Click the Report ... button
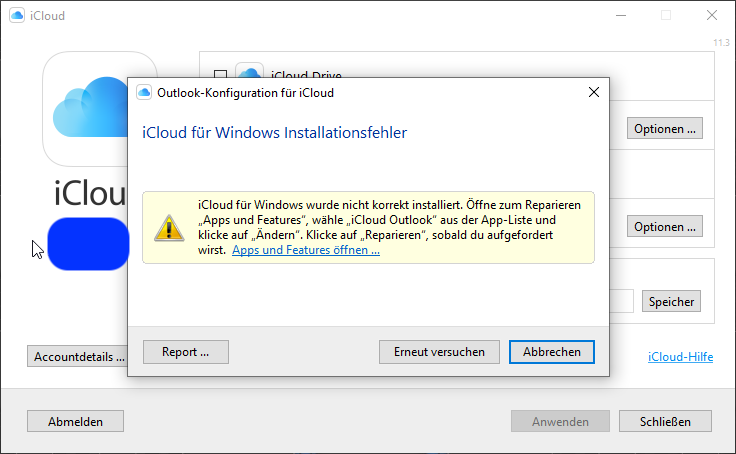Viewport: 736px width, 454px height. (186, 352)
